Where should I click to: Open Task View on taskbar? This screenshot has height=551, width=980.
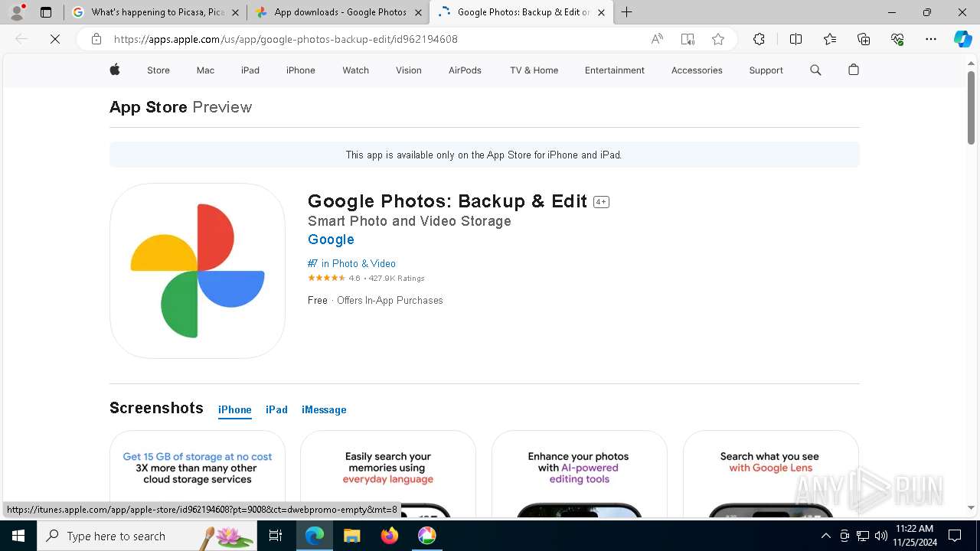276,536
